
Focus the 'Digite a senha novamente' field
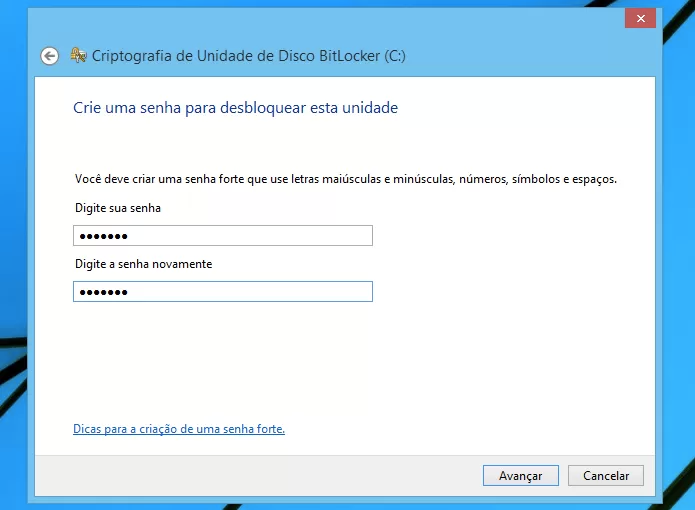coord(223,292)
